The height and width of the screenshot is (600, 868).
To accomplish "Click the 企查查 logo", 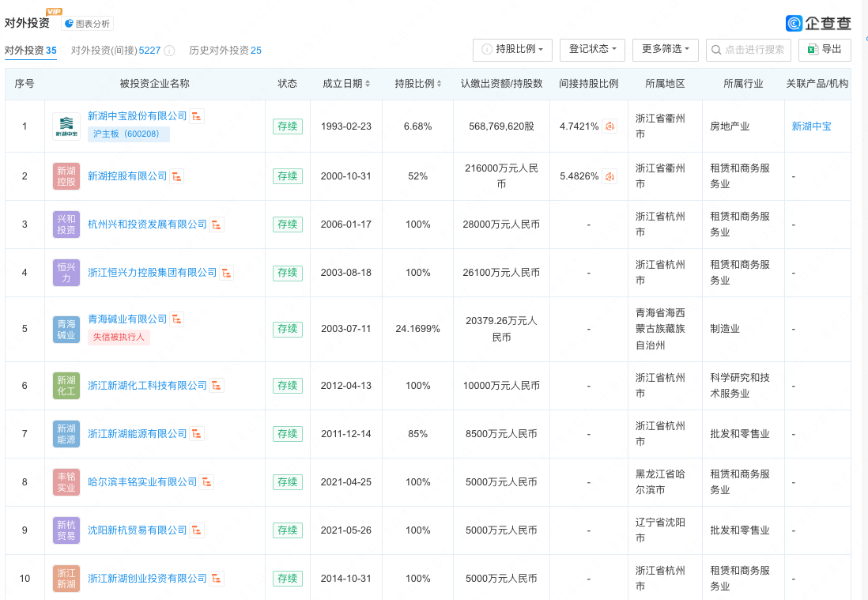I will (x=818, y=23).
